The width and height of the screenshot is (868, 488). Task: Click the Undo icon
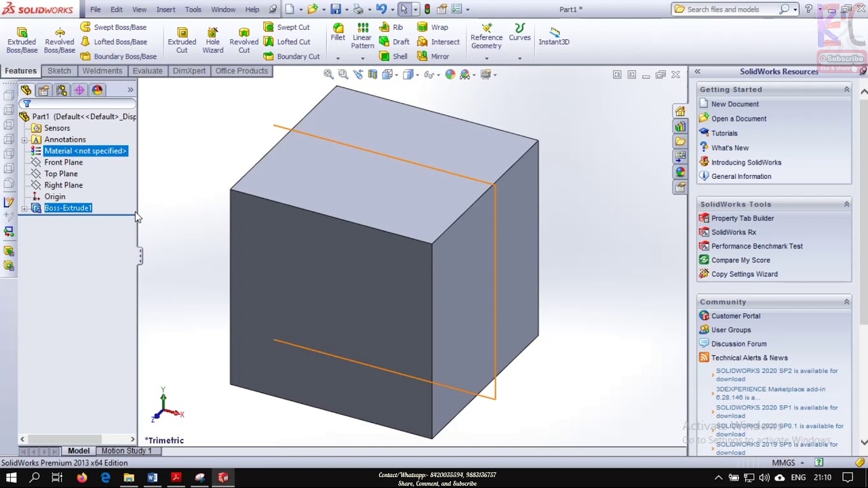[381, 9]
